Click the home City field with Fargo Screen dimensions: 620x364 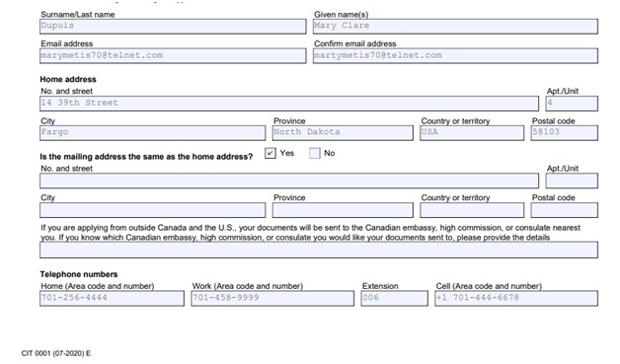click(153, 133)
